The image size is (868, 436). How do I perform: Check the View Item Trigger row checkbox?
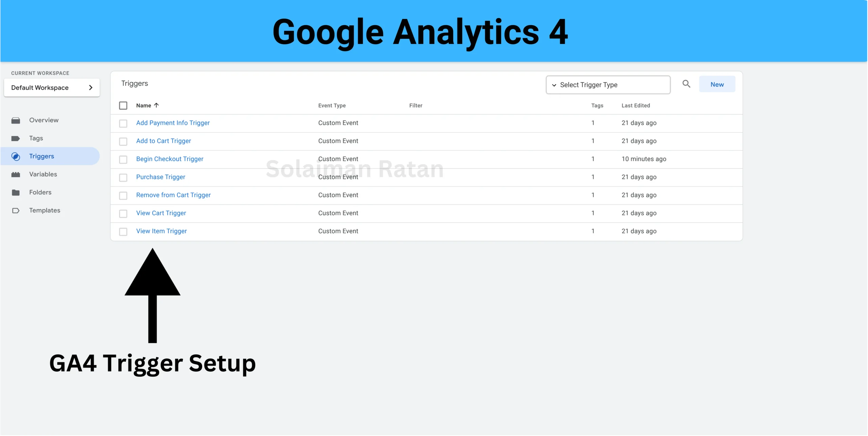tap(123, 232)
